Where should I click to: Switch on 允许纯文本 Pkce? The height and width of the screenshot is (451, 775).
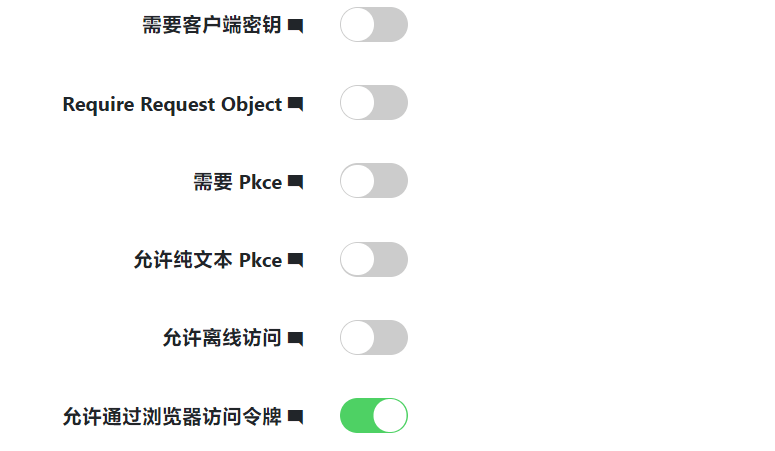373,259
